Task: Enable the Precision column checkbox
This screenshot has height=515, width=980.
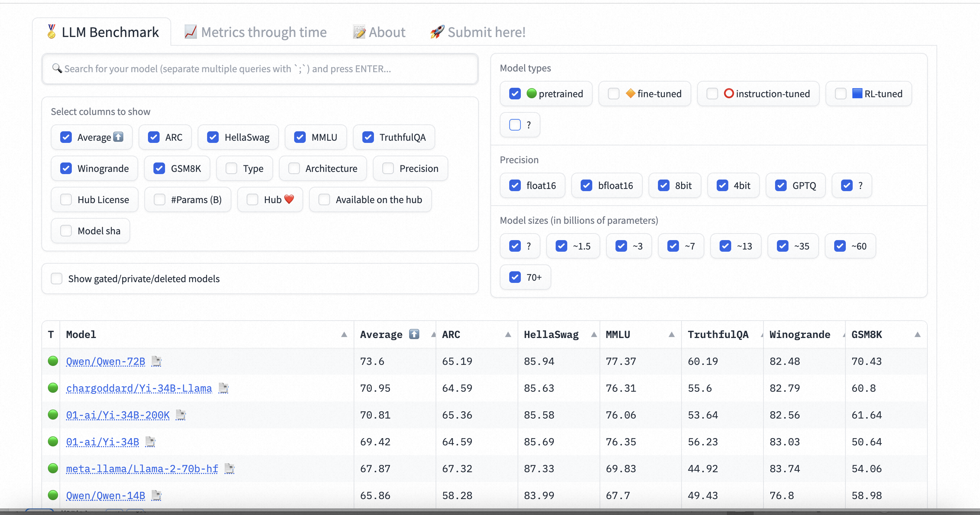Action: [x=388, y=169]
